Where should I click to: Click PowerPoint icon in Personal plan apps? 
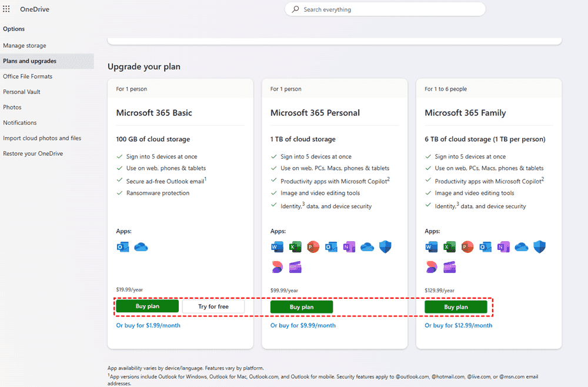(313, 247)
